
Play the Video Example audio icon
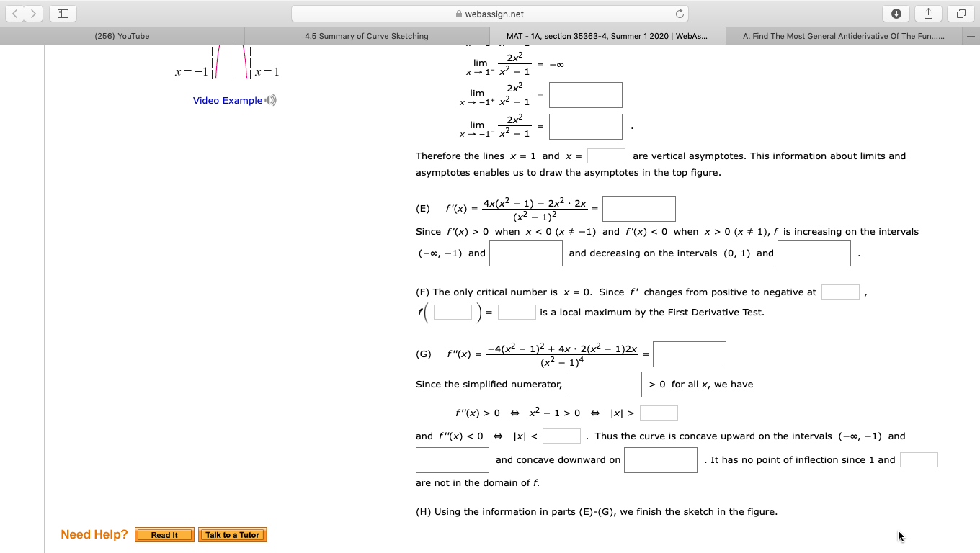272,100
